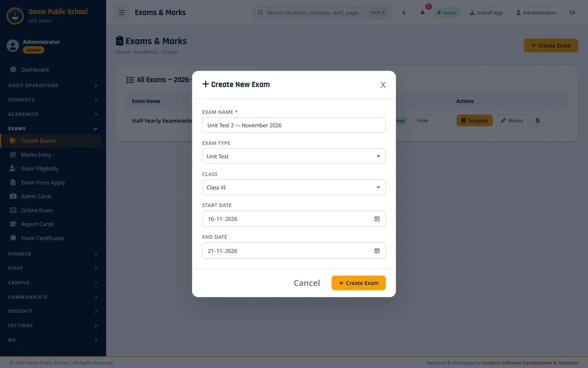Close the Create New Exam dialog
This screenshot has width=588, height=368.
383,85
